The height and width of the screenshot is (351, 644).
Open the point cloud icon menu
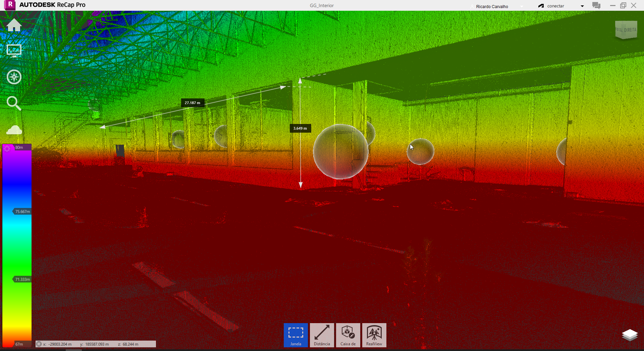pyautogui.click(x=14, y=130)
